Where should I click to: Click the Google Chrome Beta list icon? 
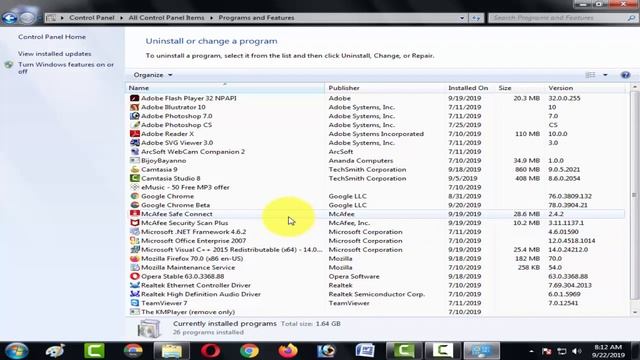tap(134, 205)
